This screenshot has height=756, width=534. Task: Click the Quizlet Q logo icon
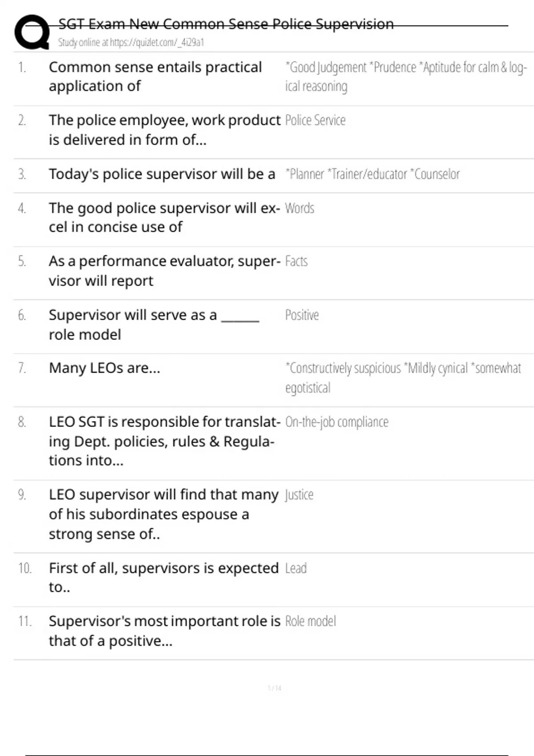(32, 32)
